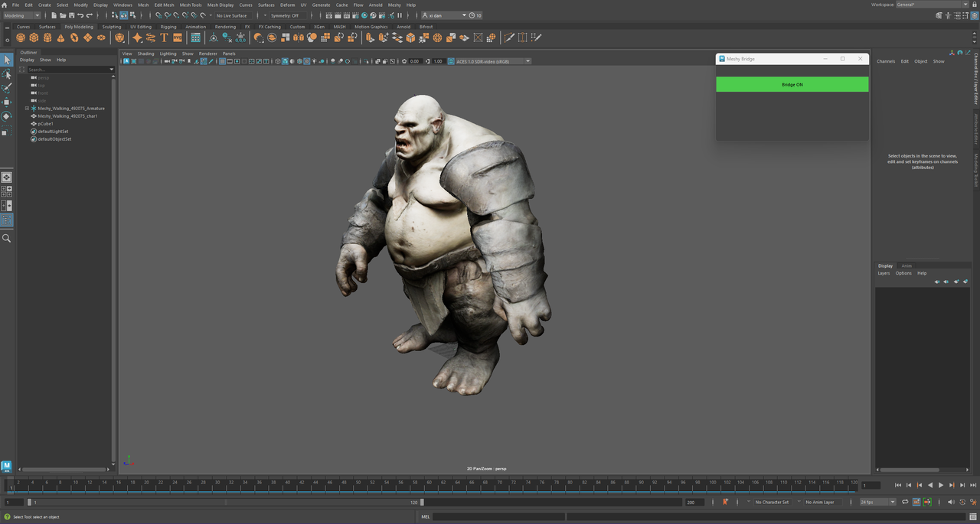Click the Meshy 'M' icon at bottom left
Viewport: 980px width, 524px height.
[x=6, y=466]
